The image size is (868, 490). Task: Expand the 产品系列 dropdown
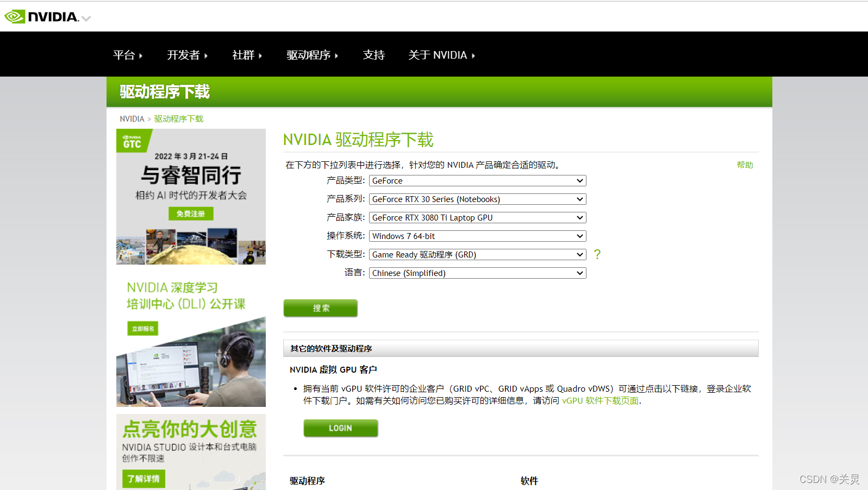click(x=478, y=199)
